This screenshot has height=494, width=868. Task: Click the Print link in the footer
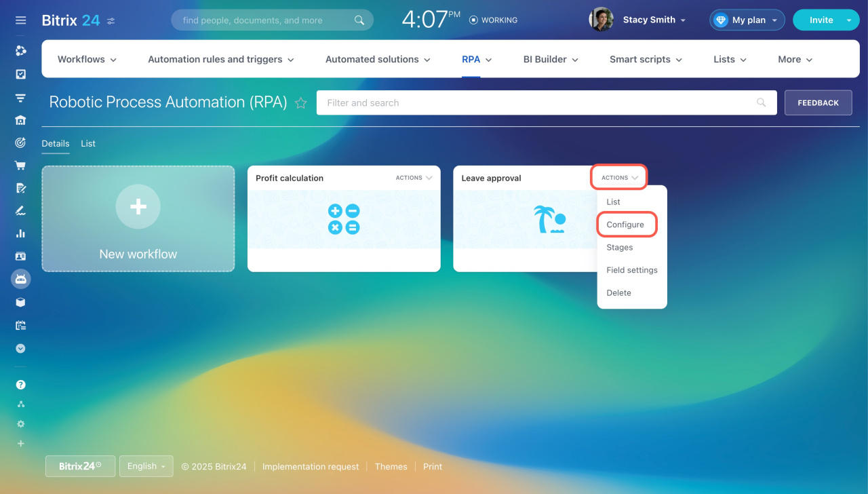pos(433,467)
